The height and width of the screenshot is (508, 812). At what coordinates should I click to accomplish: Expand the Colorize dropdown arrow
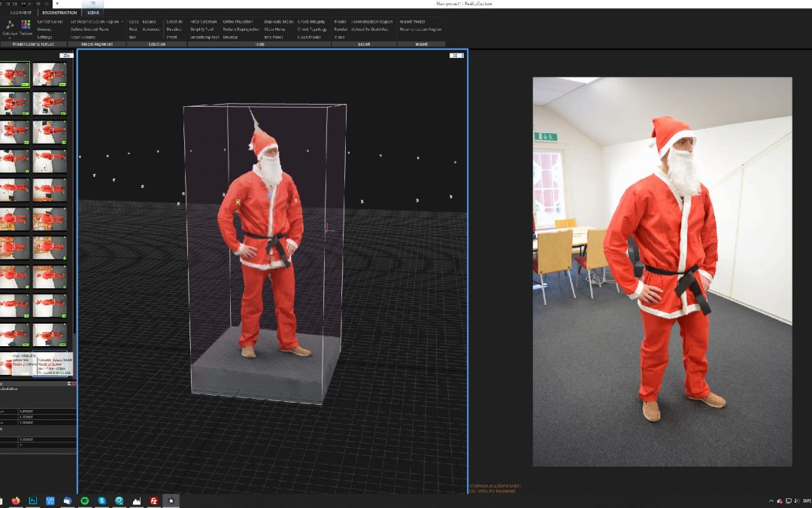[x=9, y=38]
